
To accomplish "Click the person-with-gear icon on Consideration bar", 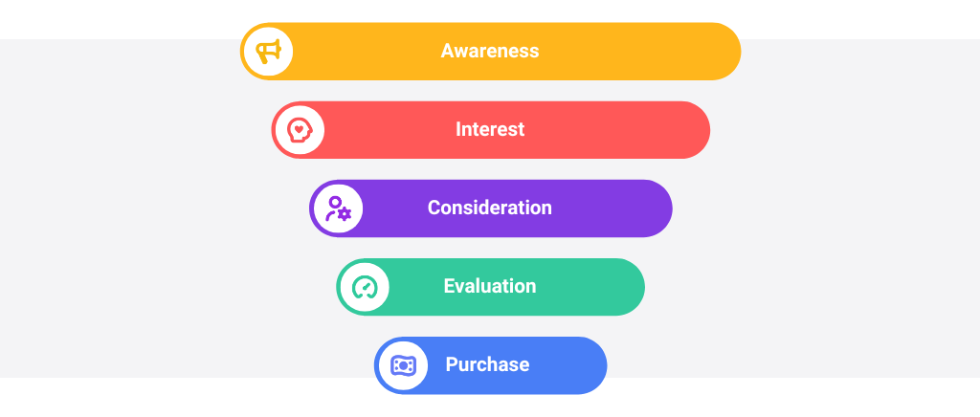I will point(338,208).
